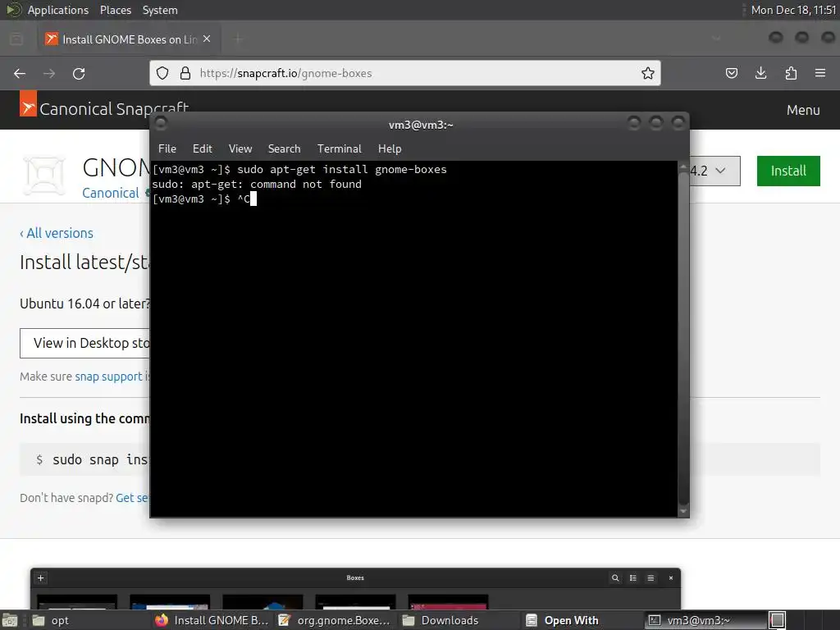The image size is (840, 630).
Task: Click the green Install button
Action: 788,171
